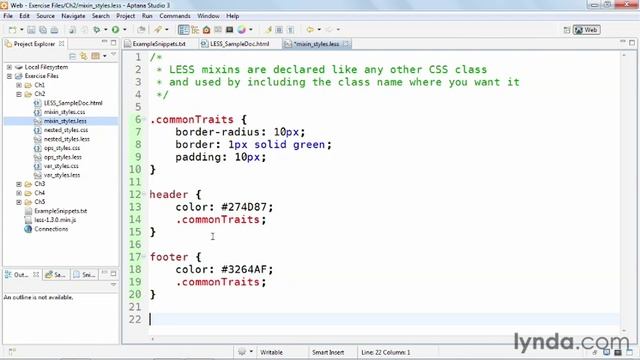Click the New file toolbar icon

13,30
